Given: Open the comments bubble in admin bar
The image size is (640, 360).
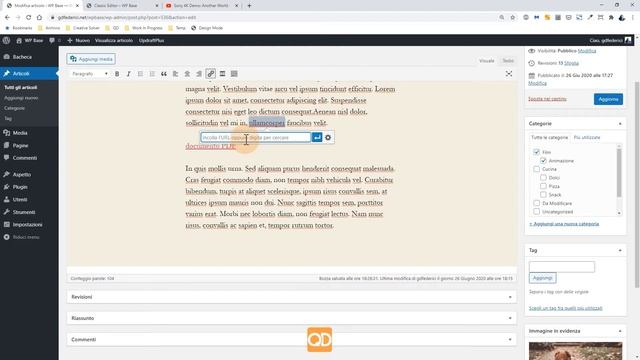Looking at the screenshot, I should tap(52, 40).
